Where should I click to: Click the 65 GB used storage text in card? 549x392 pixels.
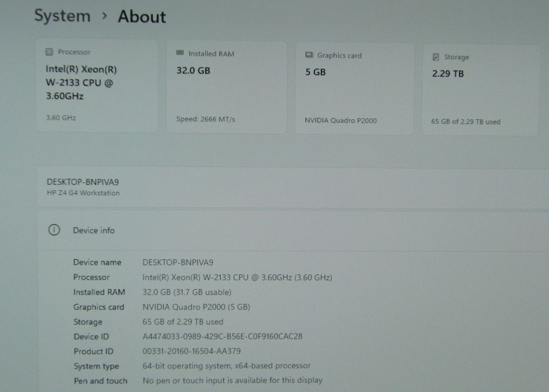(x=466, y=122)
